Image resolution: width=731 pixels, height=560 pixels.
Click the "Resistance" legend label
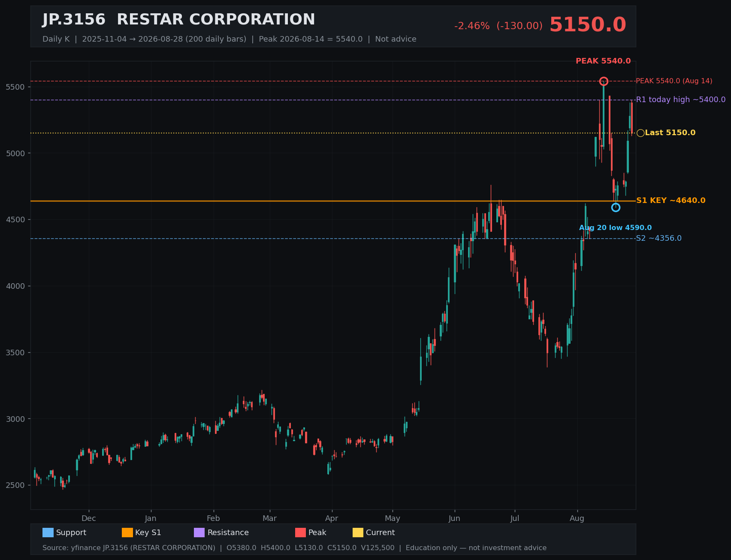(x=228, y=533)
